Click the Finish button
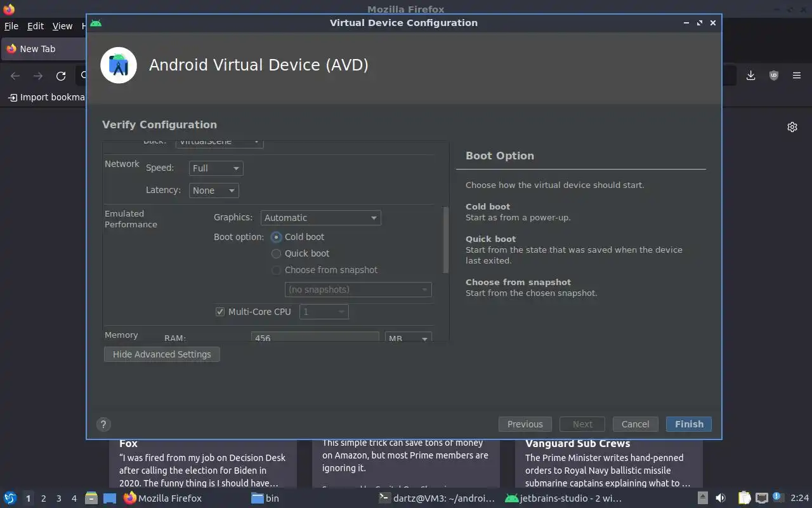This screenshot has width=812, height=508. [x=689, y=424]
